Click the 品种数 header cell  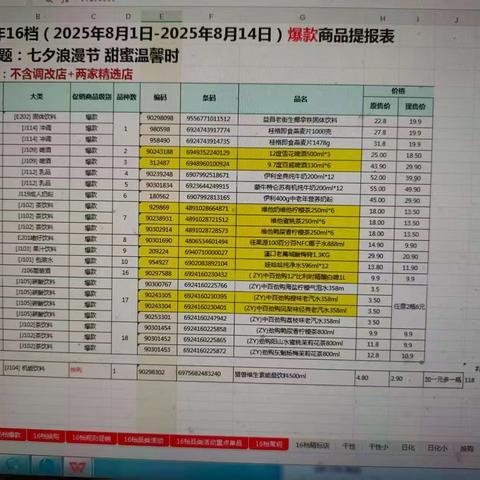tap(126, 97)
